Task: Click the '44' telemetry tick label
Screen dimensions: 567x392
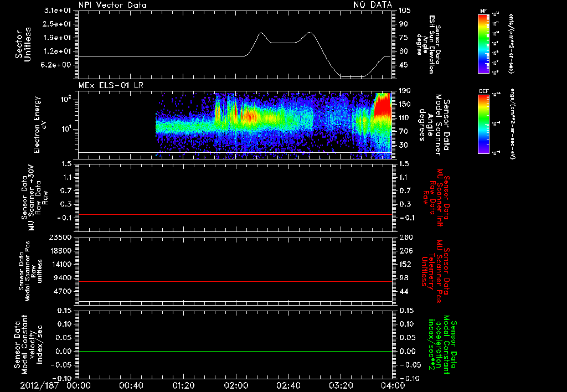Action: click(404, 291)
